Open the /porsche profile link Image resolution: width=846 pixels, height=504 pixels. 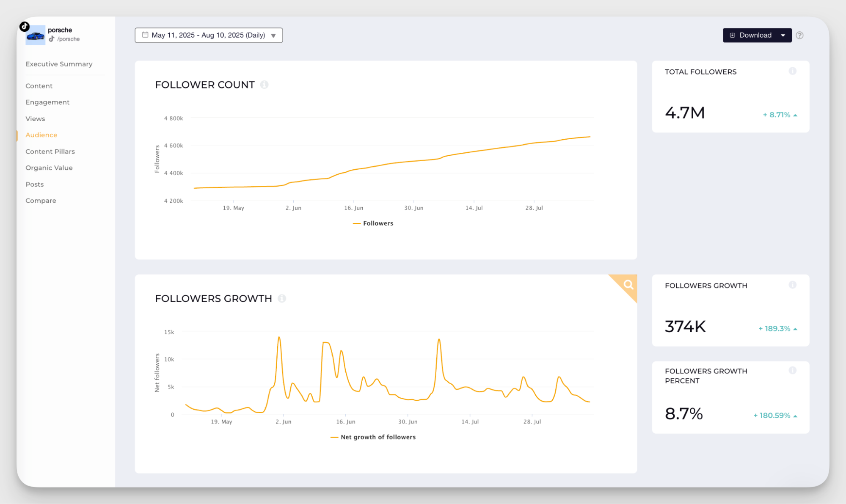(x=68, y=39)
